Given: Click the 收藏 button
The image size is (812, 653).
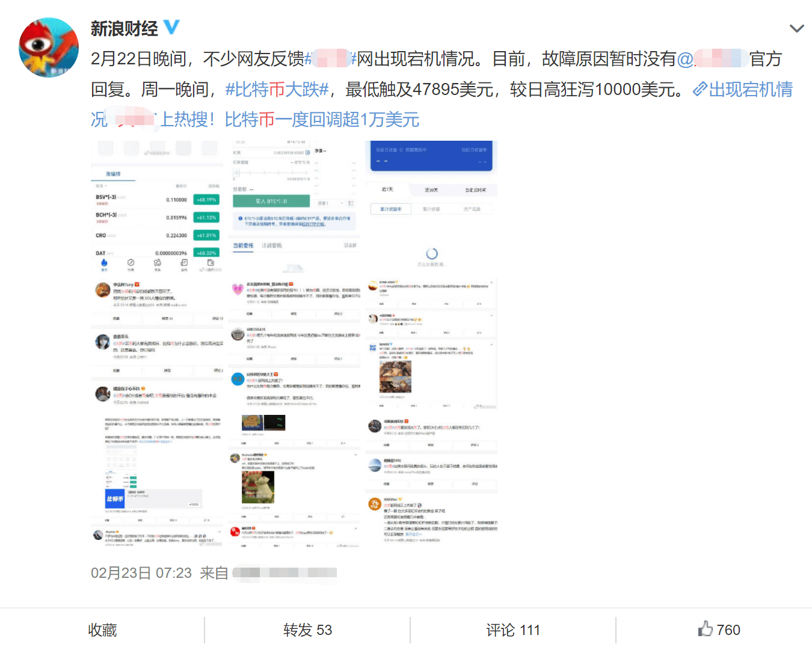Looking at the screenshot, I should click(102, 630).
